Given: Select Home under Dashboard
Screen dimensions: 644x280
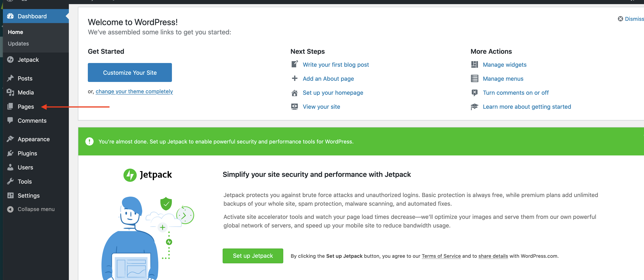Looking at the screenshot, I should (15, 32).
